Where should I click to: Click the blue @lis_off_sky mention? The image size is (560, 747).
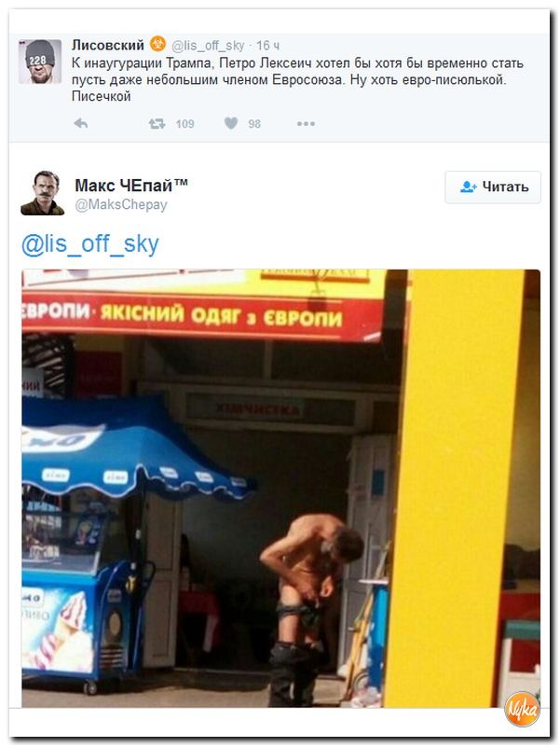pyautogui.click(x=90, y=244)
